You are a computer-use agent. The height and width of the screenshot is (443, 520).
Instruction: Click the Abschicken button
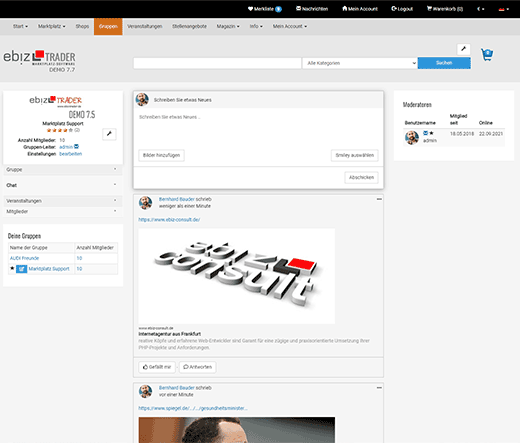[361, 178]
